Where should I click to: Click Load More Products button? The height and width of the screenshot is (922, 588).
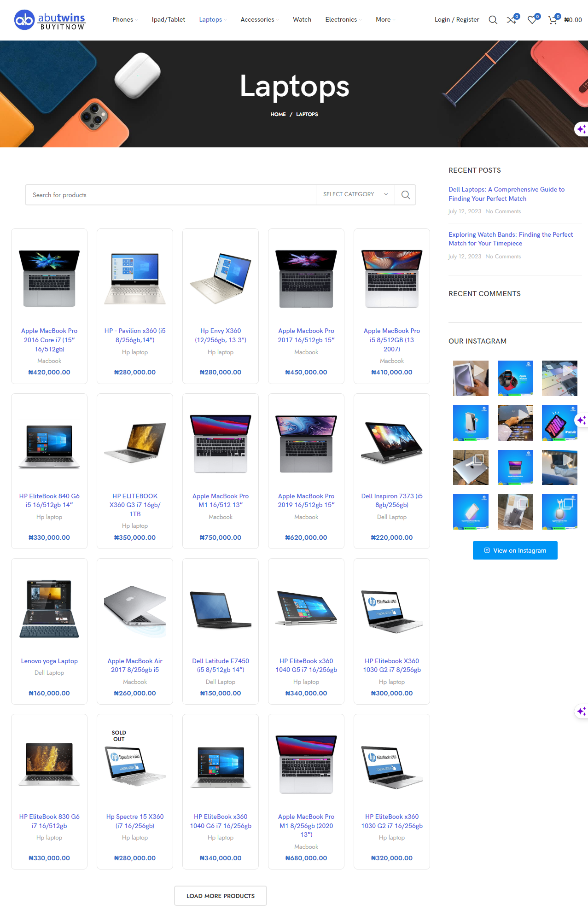220,896
